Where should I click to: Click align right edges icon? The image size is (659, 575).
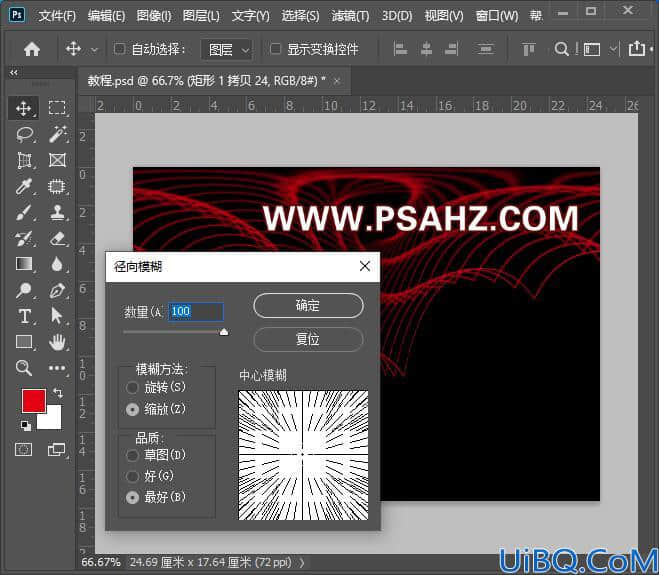(452, 49)
